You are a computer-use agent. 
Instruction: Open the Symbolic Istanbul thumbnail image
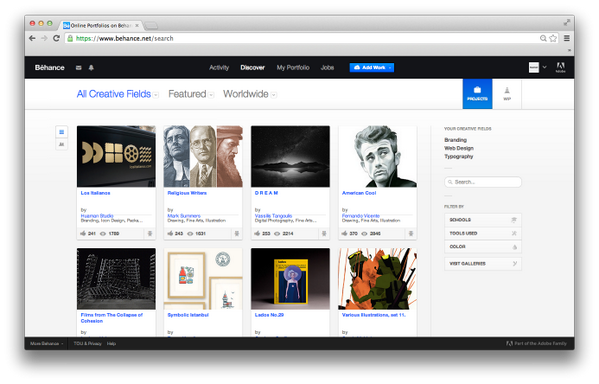tap(203, 279)
